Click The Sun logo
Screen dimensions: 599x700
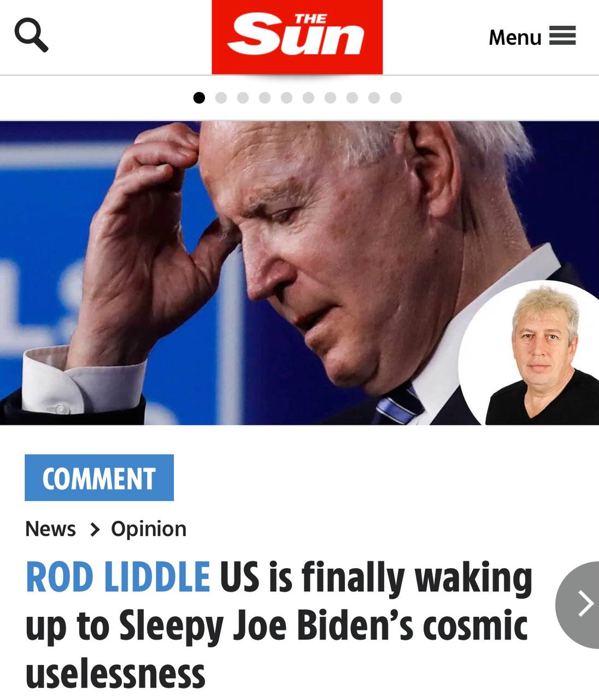pyautogui.click(x=297, y=37)
